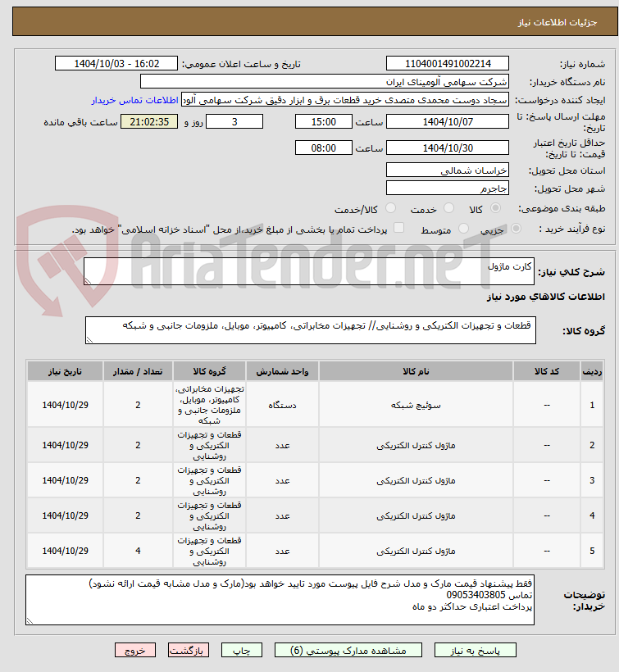This screenshot has height=672, width=619.
Task: Click the deadline time field 15:00
Action: (x=324, y=122)
